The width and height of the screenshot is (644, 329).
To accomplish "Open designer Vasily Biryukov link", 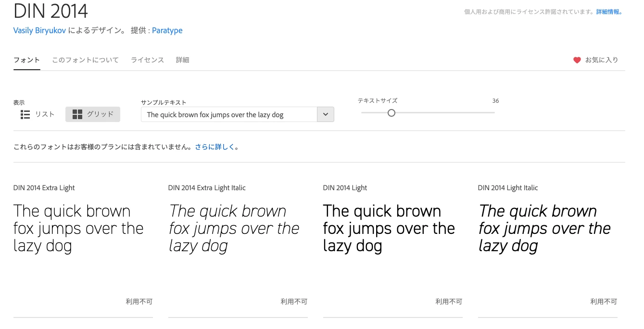I will [40, 30].
